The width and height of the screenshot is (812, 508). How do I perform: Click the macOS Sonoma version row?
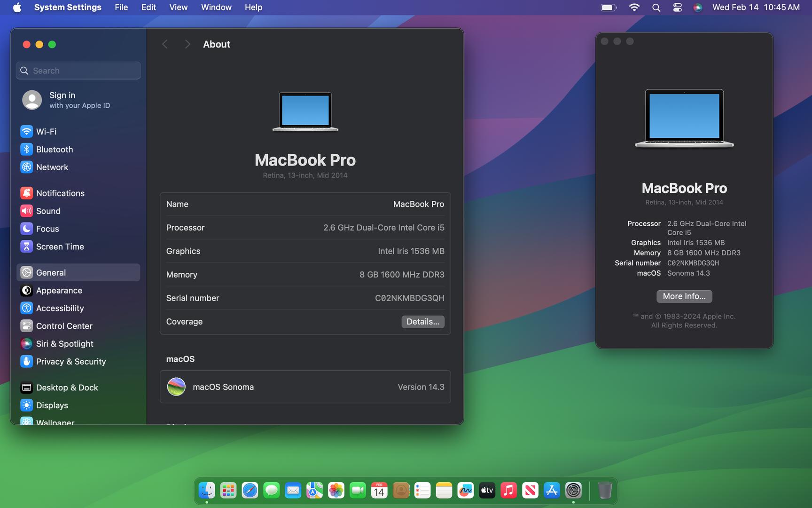(x=305, y=387)
